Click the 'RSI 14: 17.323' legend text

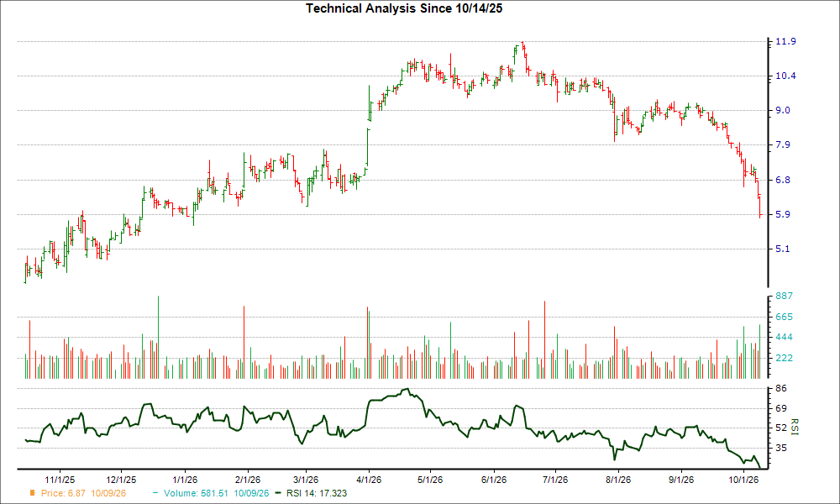[317, 493]
